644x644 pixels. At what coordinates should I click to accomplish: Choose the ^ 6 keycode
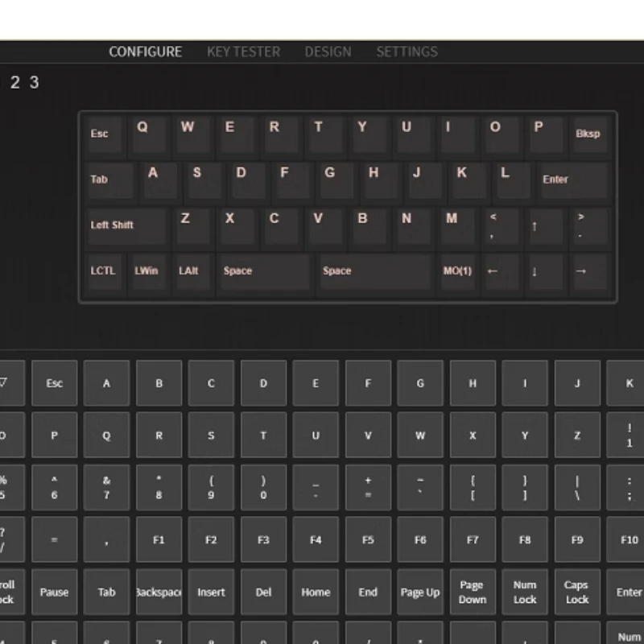(54, 488)
